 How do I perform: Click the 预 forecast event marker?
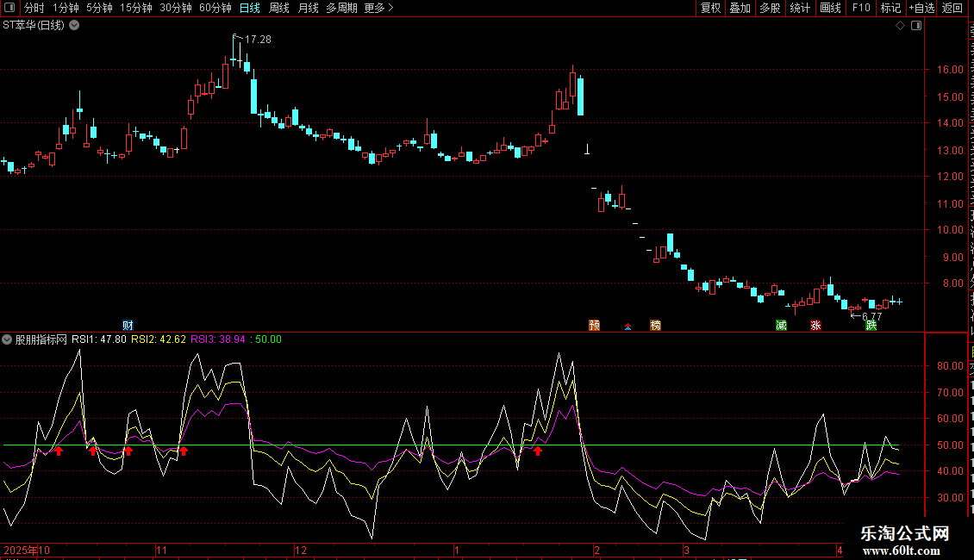pyautogui.click(x=595, y=326)
